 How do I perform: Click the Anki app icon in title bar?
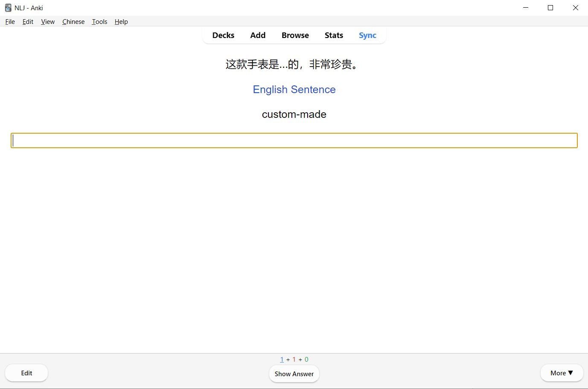(8, 8)
